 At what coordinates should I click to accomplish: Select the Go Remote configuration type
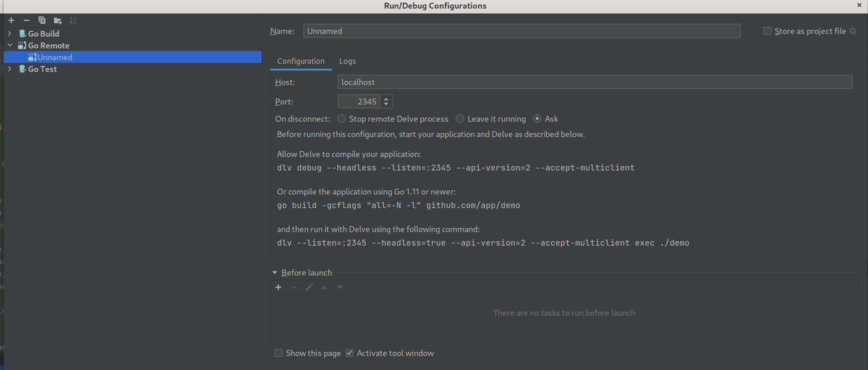[48, 46]
